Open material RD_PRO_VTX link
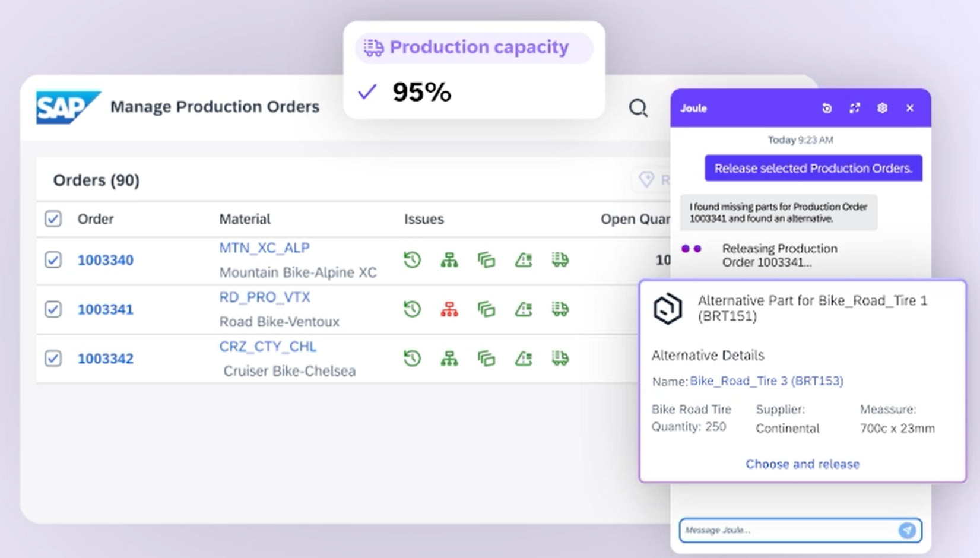The image size is (980, 558). pyautogui.click(x=265, y=297)
